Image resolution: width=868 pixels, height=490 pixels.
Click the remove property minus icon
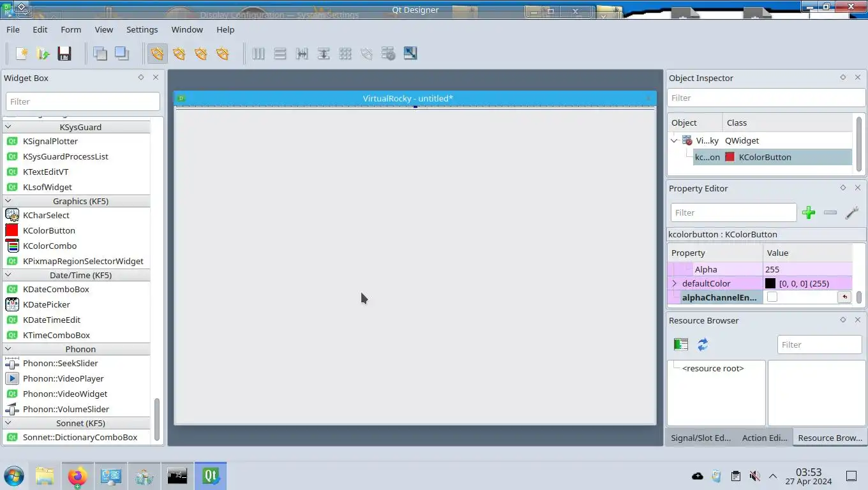[x=830, y=212]
